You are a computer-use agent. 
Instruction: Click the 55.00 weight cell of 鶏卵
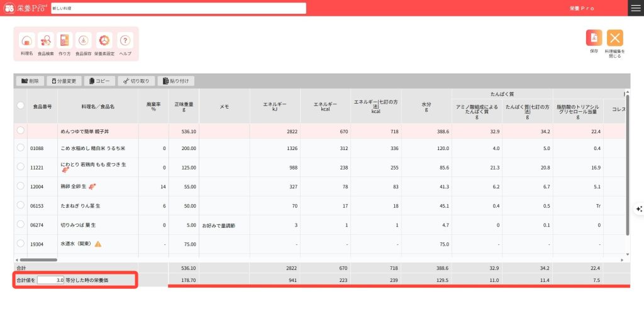click(184, 187)
